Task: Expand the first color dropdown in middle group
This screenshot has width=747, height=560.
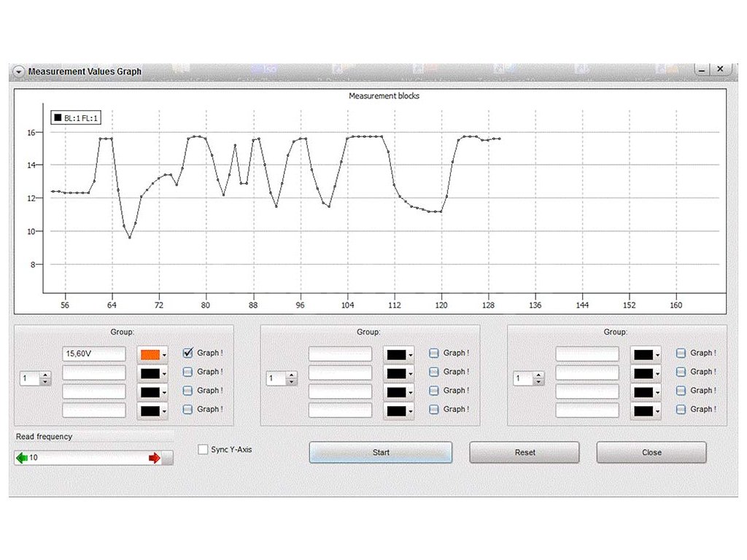Action: pyautogui.click(x=398, y=354)
